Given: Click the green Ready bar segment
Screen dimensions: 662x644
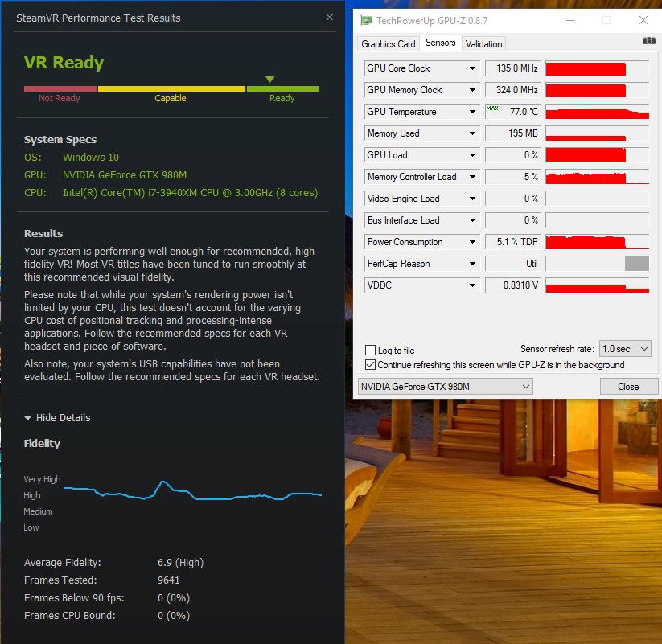Looking at the screenshot, I should coord(283,88).
